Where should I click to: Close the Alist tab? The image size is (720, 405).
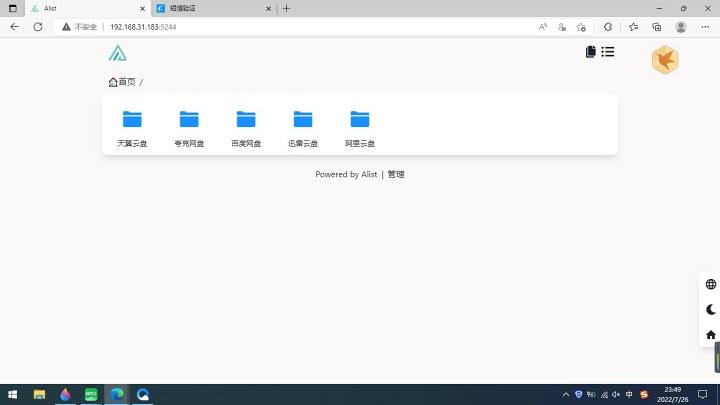click(142, 8)
